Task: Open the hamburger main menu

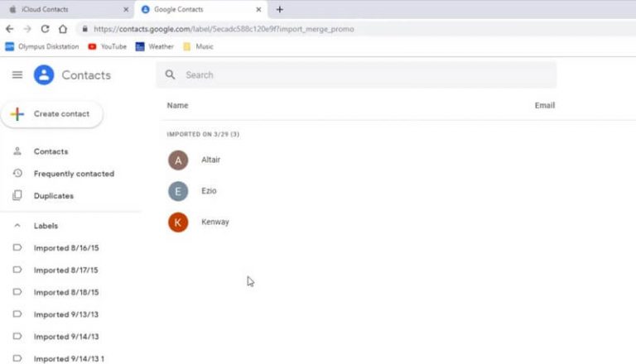Action: tap(17, 75)
